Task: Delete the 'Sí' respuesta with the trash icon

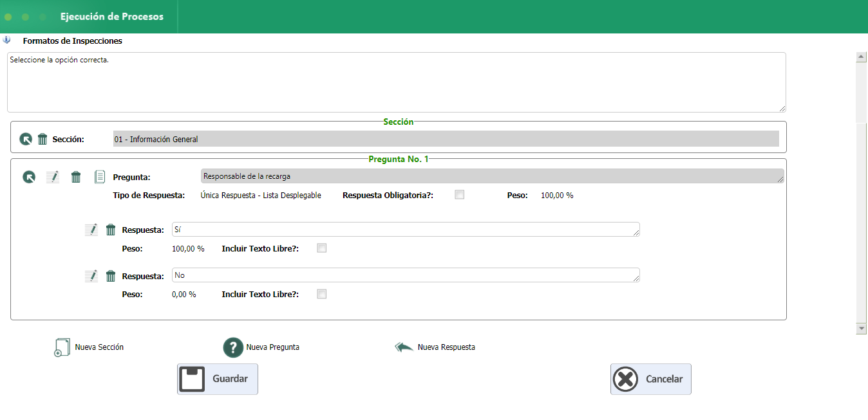Action: click(111, 230)
